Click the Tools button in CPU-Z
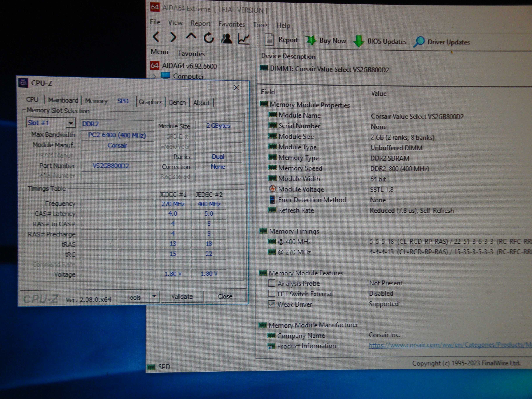The image size is (532, 399). coord(133,297)
